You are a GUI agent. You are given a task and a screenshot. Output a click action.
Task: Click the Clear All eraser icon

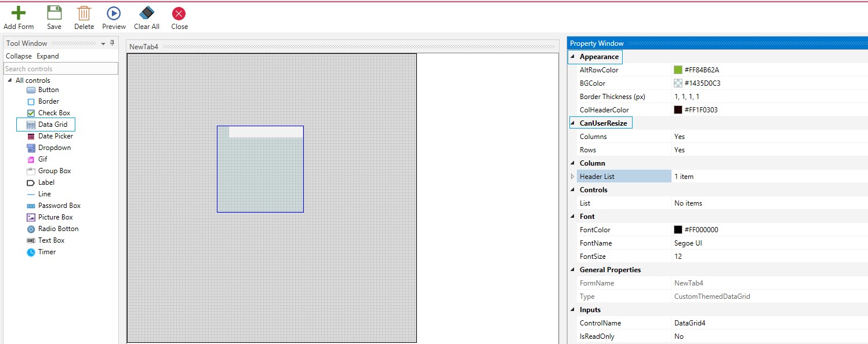(147, 13)
